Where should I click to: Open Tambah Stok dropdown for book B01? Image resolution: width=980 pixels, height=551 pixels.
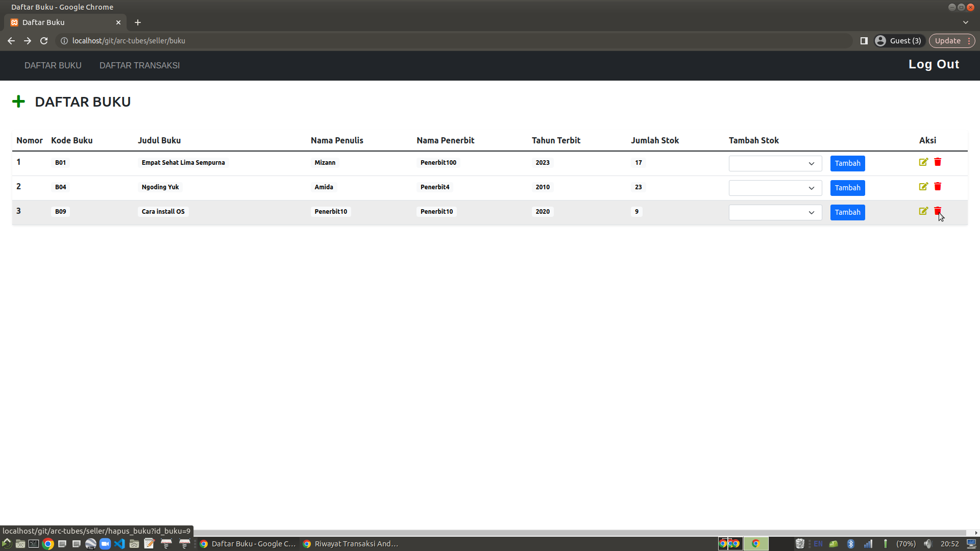(775, 164)
